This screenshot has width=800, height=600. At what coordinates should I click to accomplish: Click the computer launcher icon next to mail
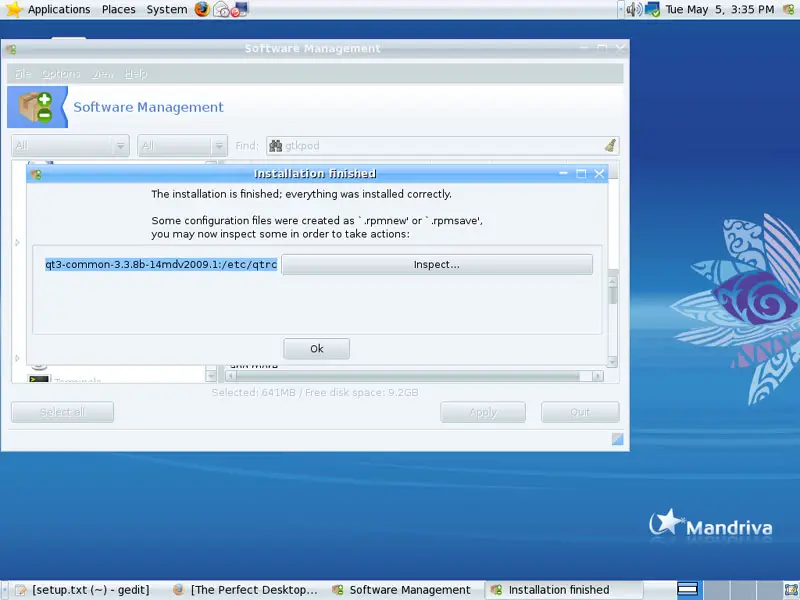239,9
